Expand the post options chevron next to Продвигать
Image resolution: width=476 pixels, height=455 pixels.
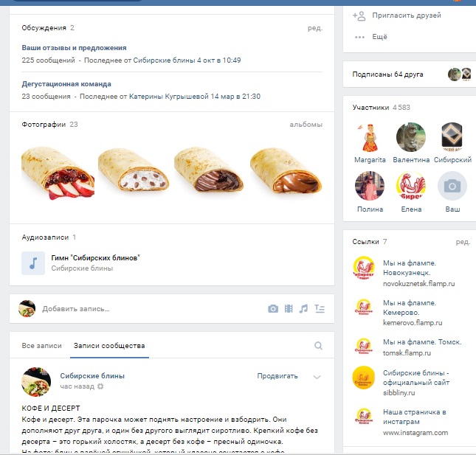tap(317, 377)
